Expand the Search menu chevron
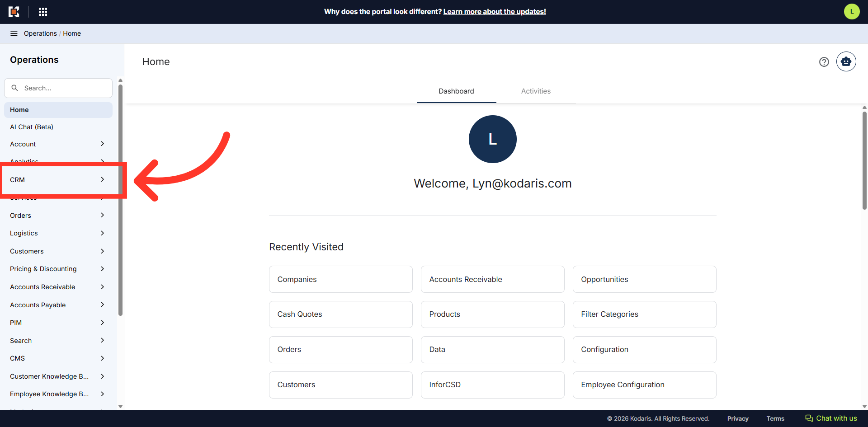 103,340
